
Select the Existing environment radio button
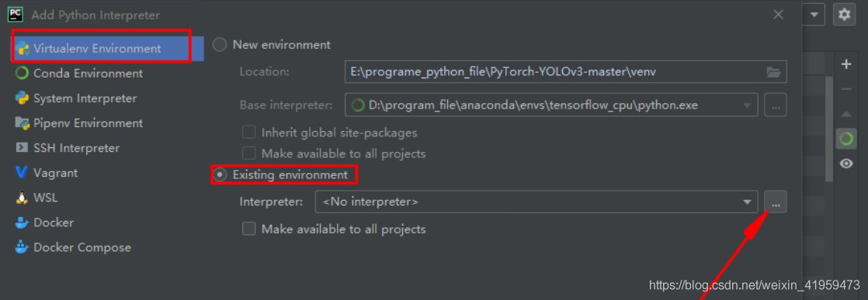220,174
